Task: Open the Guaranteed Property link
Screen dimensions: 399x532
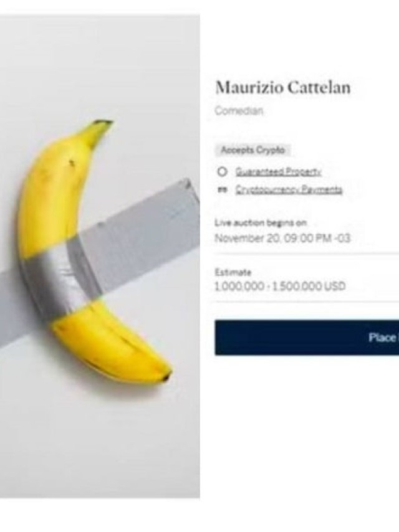Action: (x=279, y=172)
